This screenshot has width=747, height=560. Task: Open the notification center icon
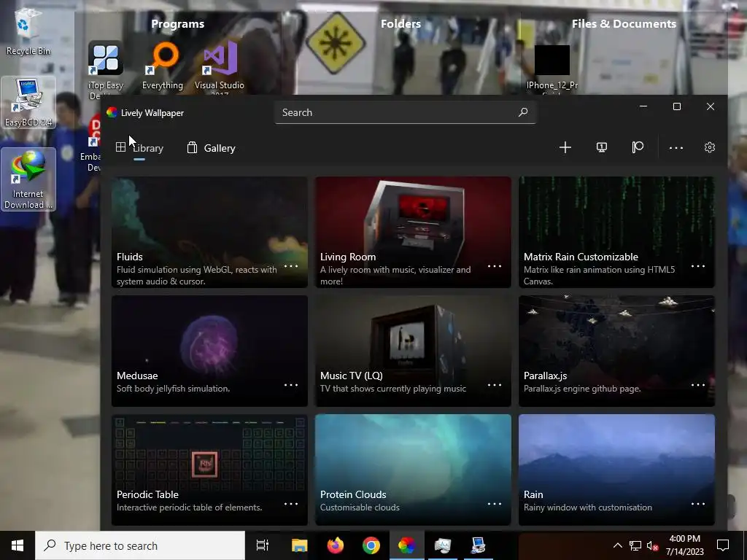click(x=723, y=545)
